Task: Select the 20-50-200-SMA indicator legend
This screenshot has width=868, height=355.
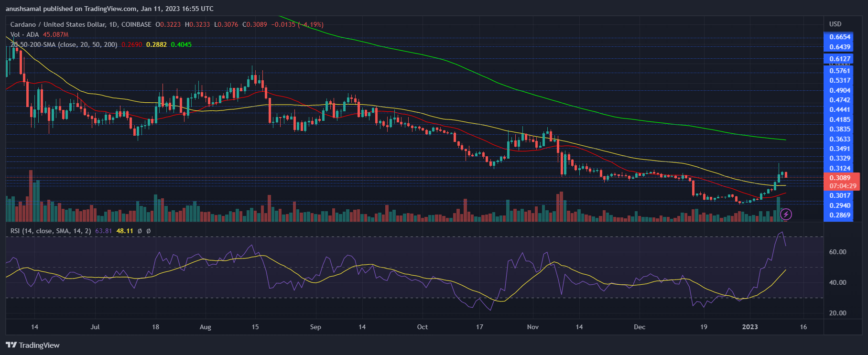Action: (64, 44)
